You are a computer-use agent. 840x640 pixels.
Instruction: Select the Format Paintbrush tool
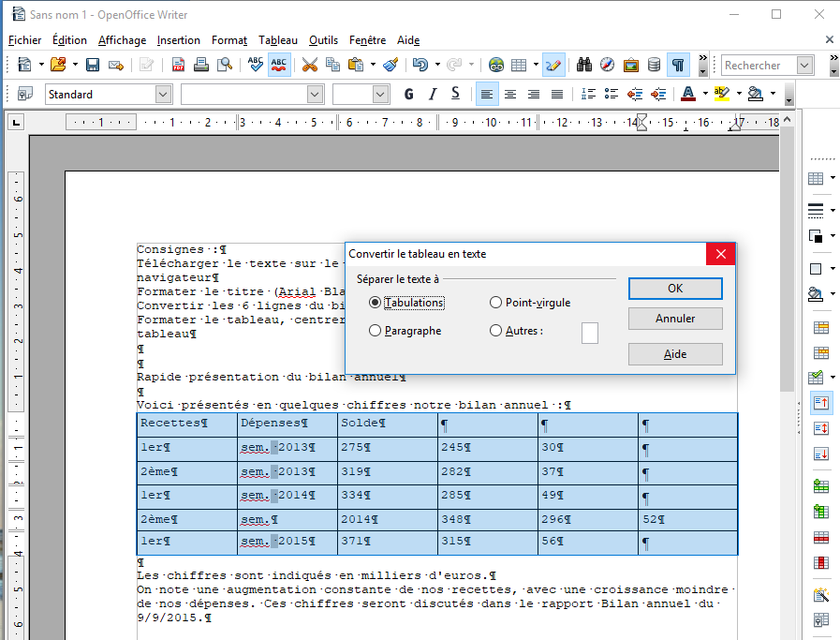click(391, 65)
